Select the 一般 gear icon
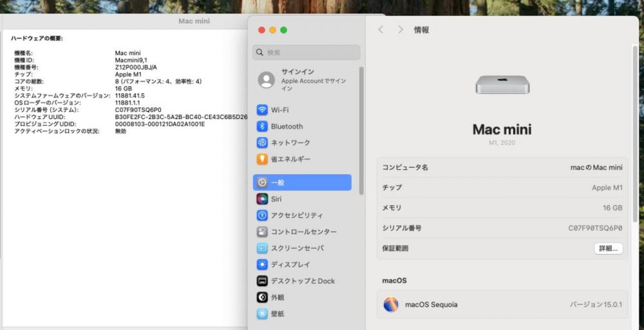644x330 pixels. tap(262, 183)
